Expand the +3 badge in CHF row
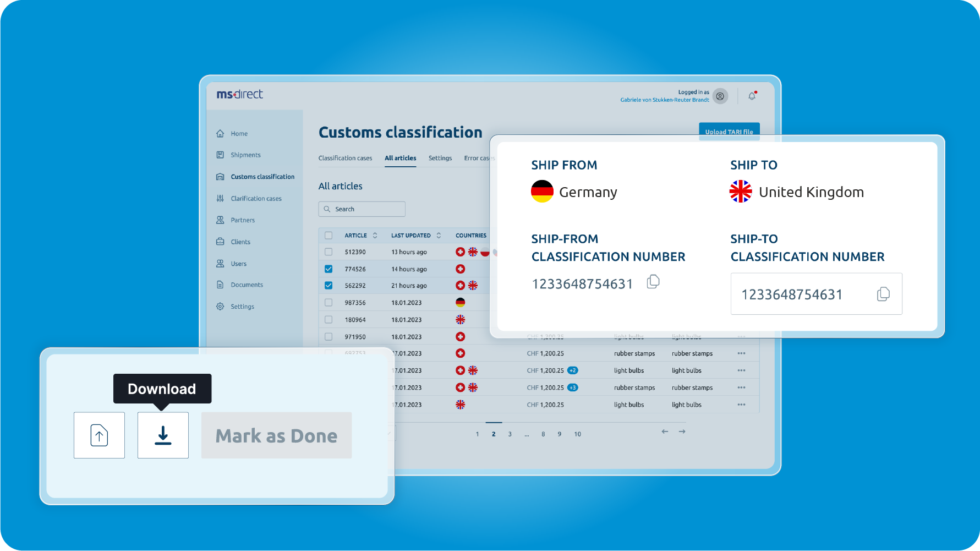Viewport: 980px width, 551px height. 573,388
